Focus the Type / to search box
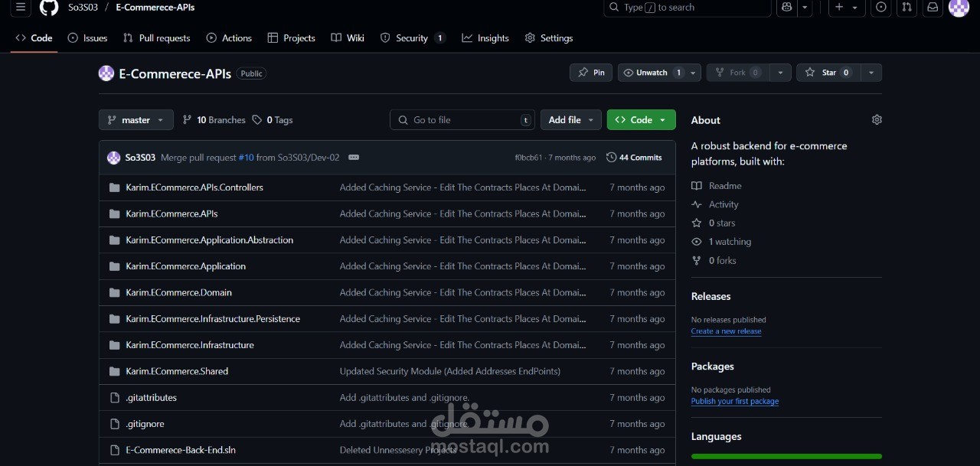The image size is (980, 466). 687,7
